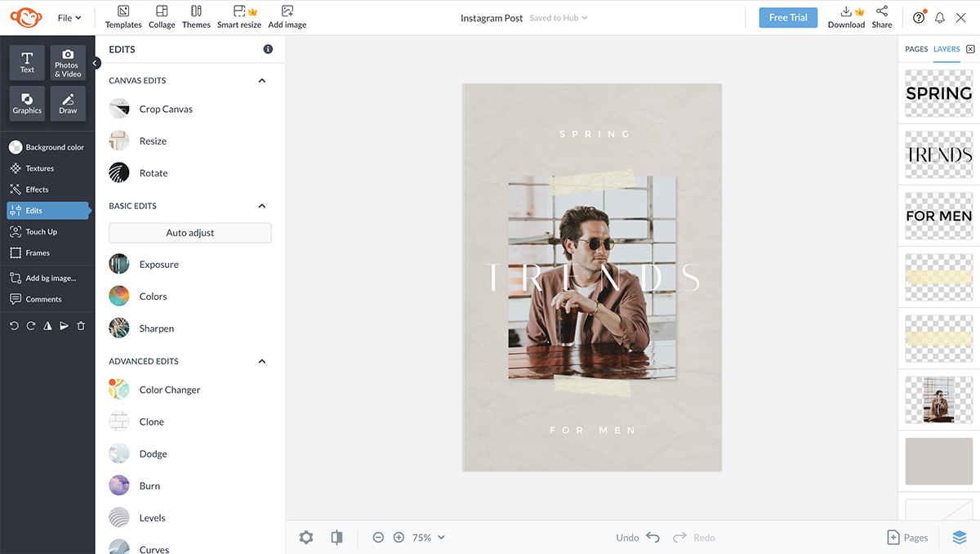This screenshot has height=554, width=980.
Task: Toggle the flip canvas icon in bottom bar
Action: tap(336, 537)
